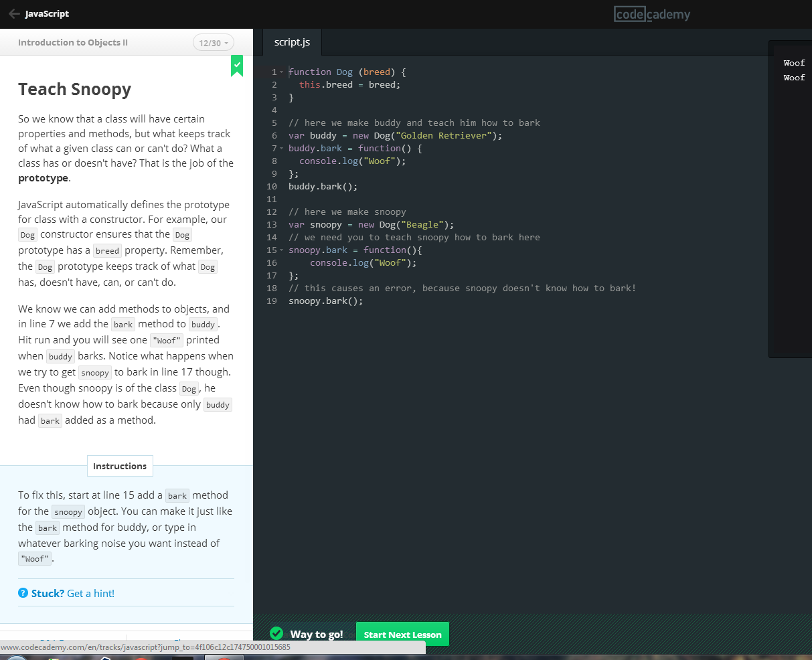Open the JavaScript track link in header

pos(47,13)
